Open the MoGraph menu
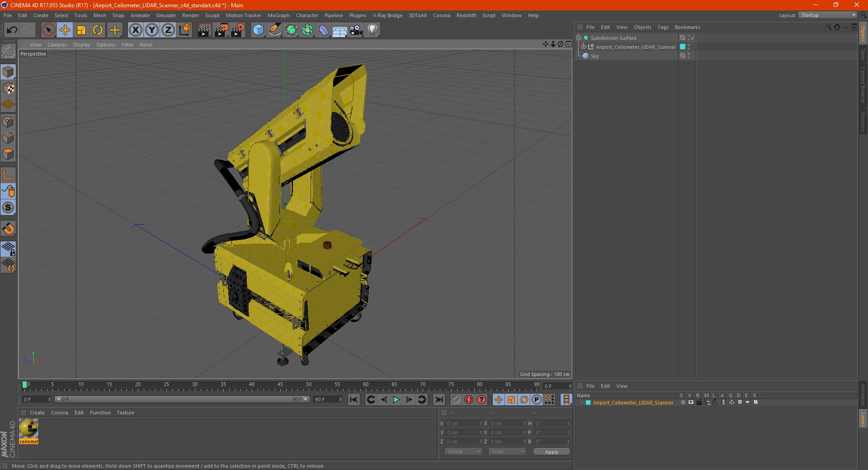 [278, 15]
